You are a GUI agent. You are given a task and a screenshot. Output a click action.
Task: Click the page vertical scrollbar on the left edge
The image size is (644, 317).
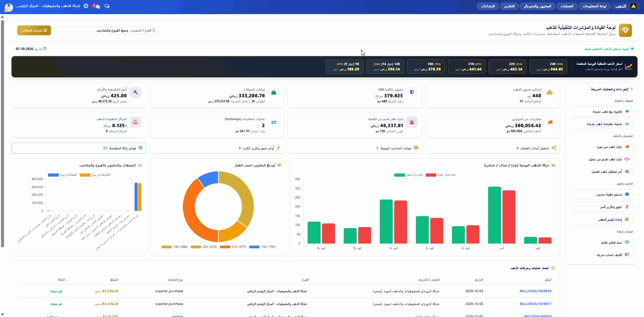click(2, 133)
